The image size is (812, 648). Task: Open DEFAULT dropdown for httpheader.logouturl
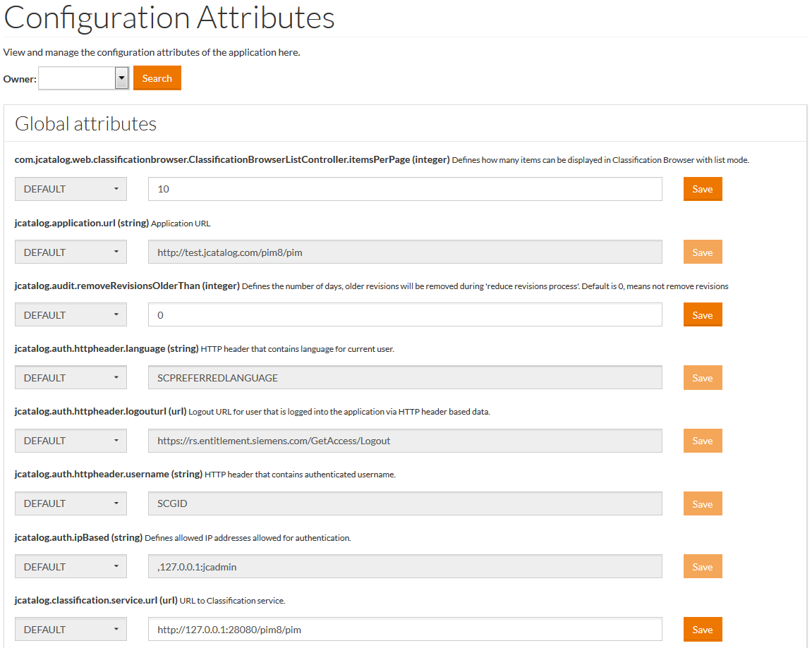click(71, 441)
